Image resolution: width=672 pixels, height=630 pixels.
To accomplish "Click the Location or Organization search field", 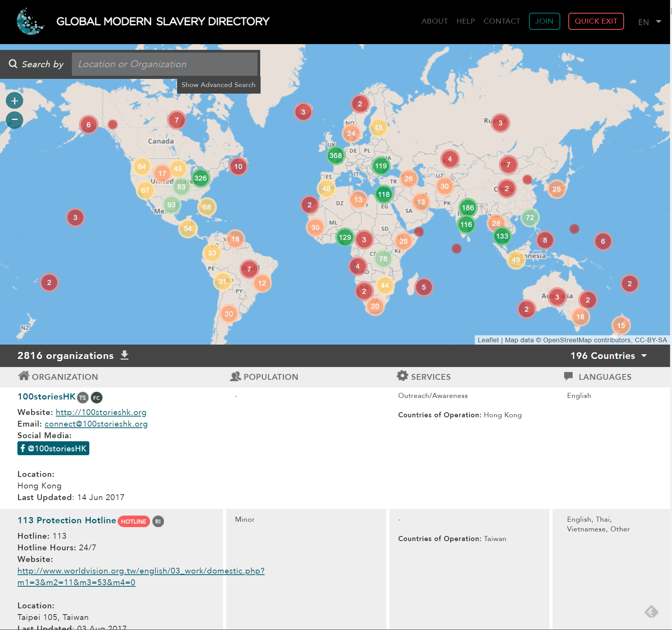I will 165,64.
